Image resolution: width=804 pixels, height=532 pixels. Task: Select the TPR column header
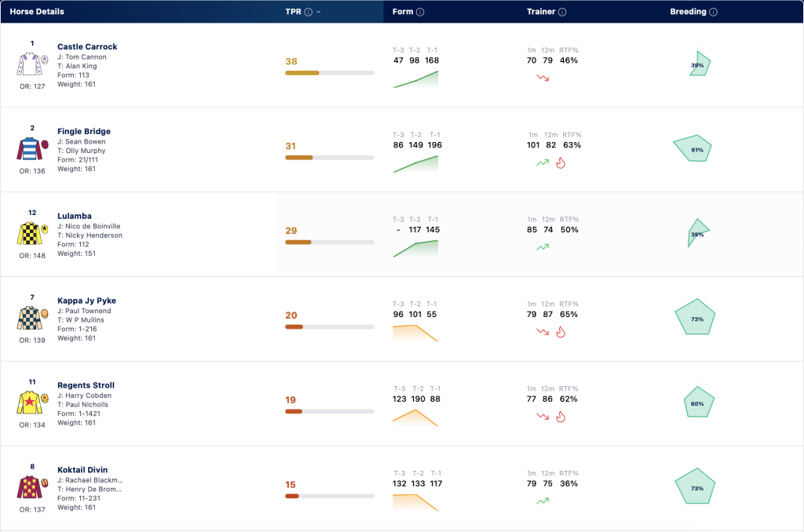294,12
